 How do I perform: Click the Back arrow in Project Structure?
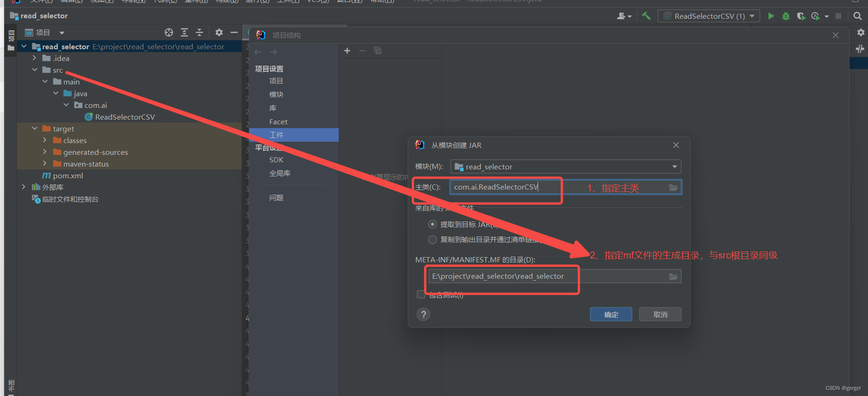[258, 52]
